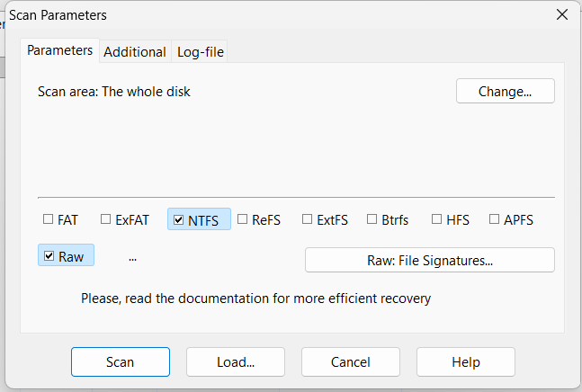
Task: Open the Additional tab
Action: click(x=135, y=51)
